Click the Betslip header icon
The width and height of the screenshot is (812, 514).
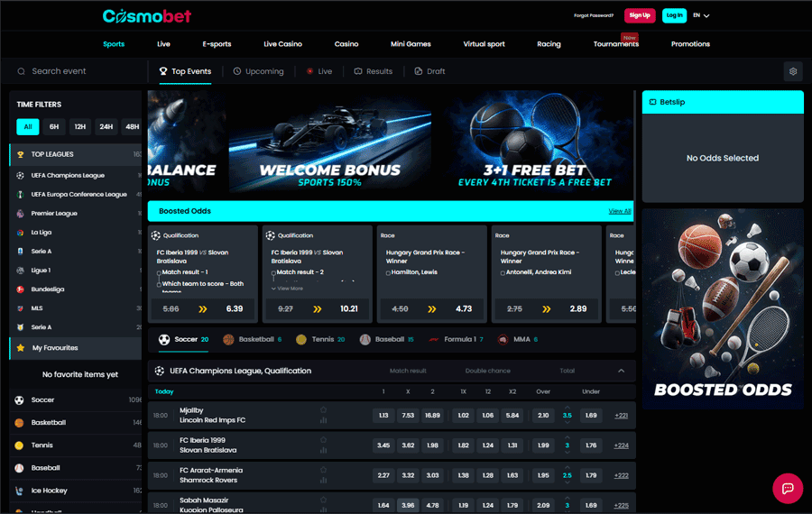(652, 102)
